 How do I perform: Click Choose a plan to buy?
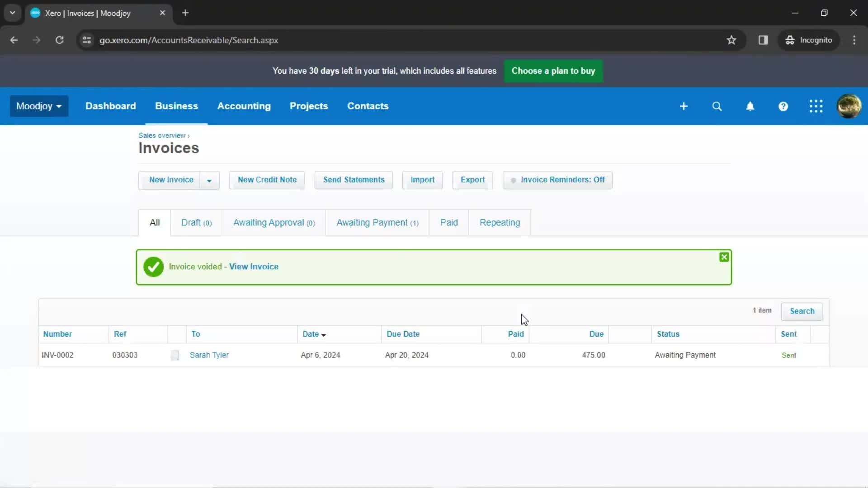click(553, 71)
